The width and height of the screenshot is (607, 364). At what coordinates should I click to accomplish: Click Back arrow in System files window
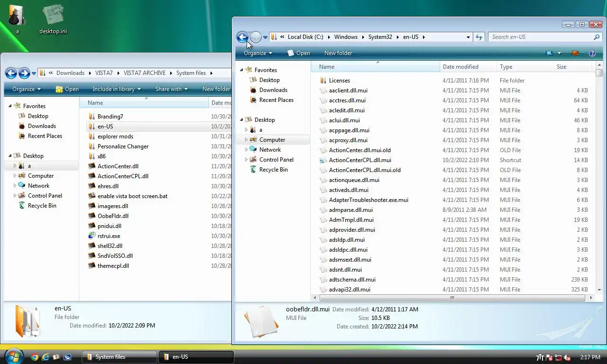(11, 73)
